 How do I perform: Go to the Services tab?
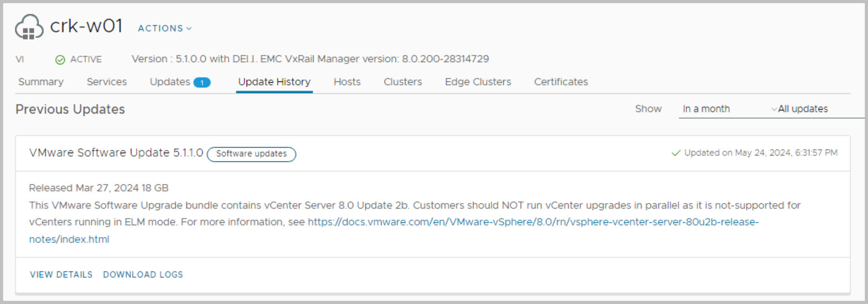107,82
